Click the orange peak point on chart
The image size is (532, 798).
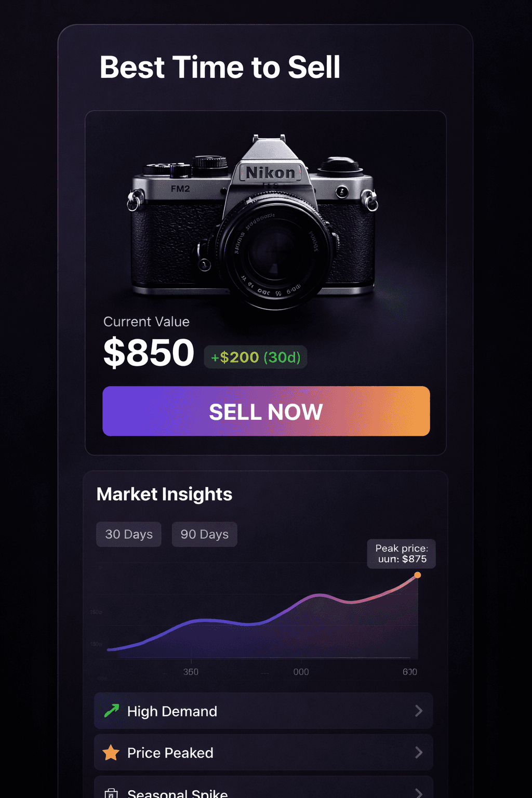point(417,575)
